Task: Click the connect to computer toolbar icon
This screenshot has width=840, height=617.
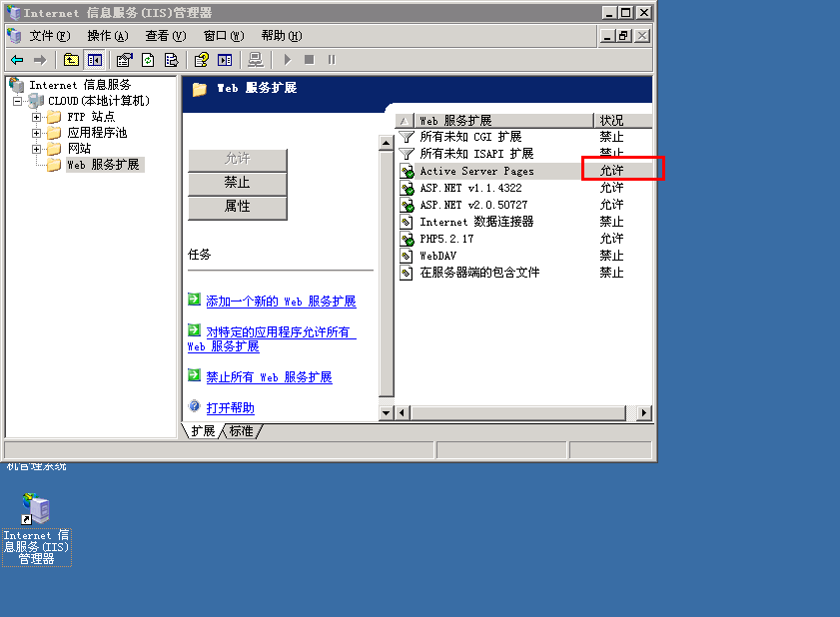Action: (256, 60)
